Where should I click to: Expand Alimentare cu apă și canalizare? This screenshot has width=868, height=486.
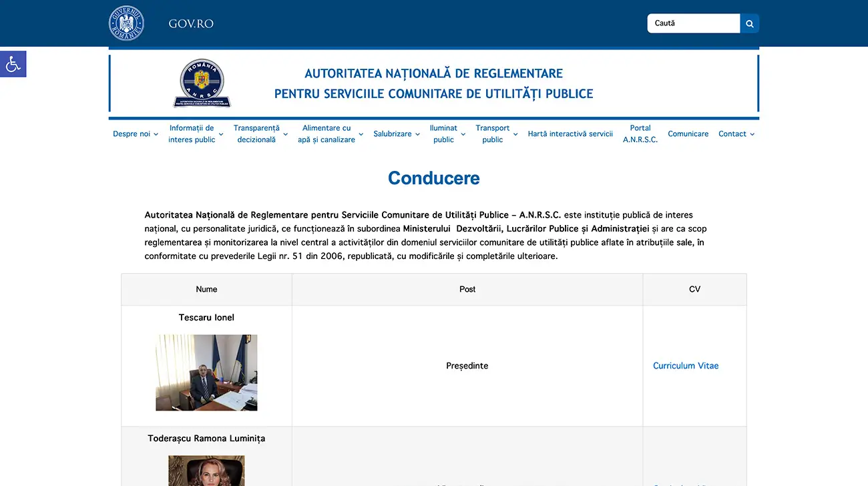coord(330,134)
